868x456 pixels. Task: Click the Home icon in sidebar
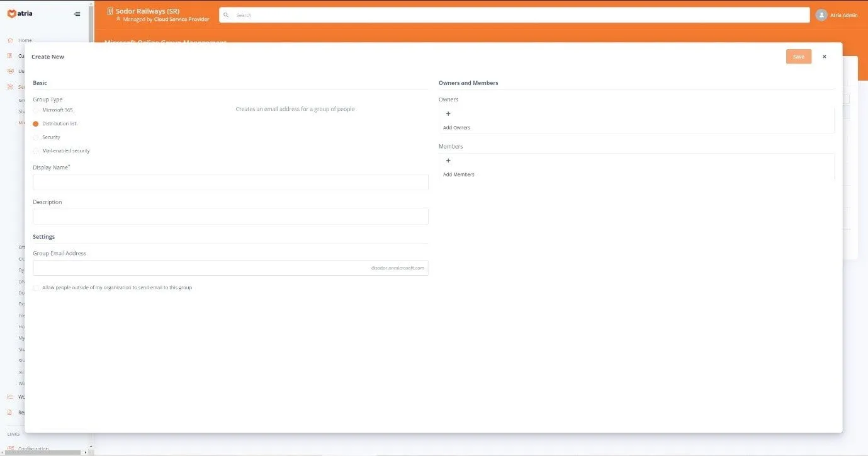point(10,40)
